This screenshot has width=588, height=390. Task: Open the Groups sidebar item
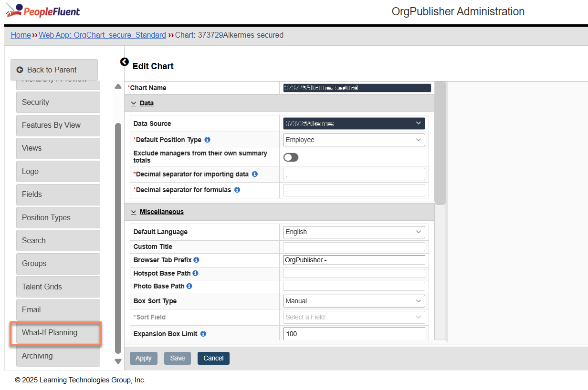point(58,263)
